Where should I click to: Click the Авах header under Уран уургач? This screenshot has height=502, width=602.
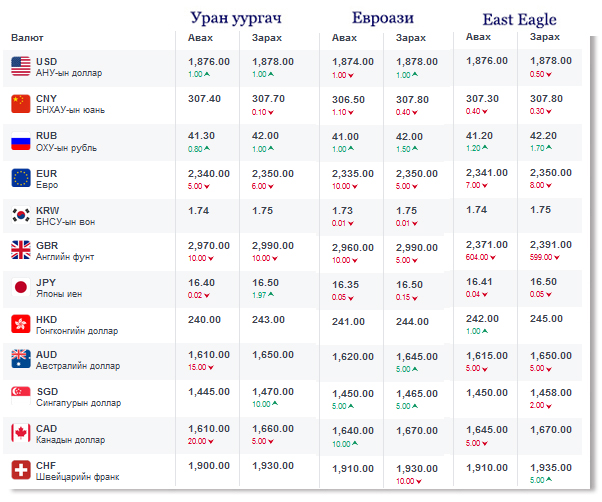[x=200, y=38]
